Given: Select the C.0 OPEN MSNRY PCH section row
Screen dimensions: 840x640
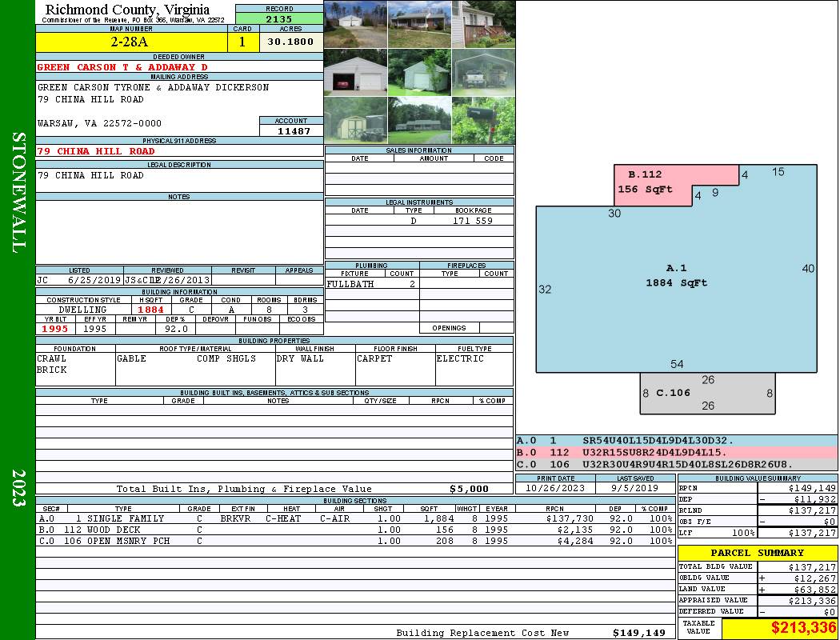Looking at the screenshot, I should pyautogui.click(x=356, y=541).
